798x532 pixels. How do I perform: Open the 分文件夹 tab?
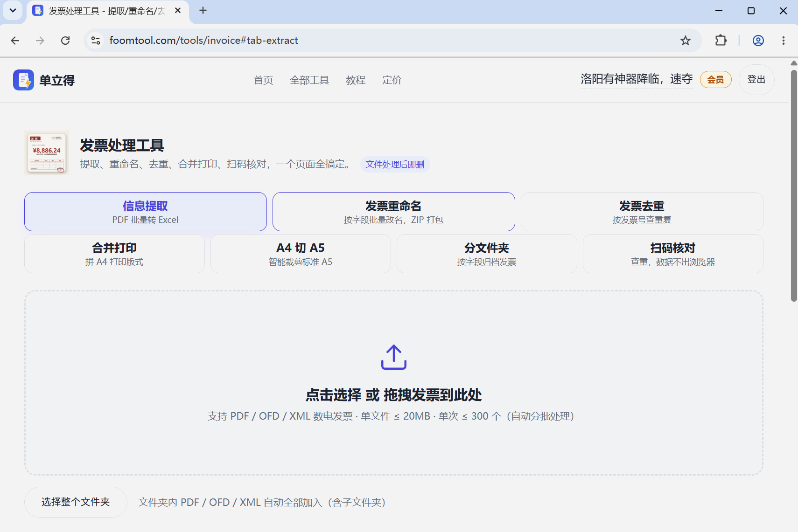(x=487, y=254)
